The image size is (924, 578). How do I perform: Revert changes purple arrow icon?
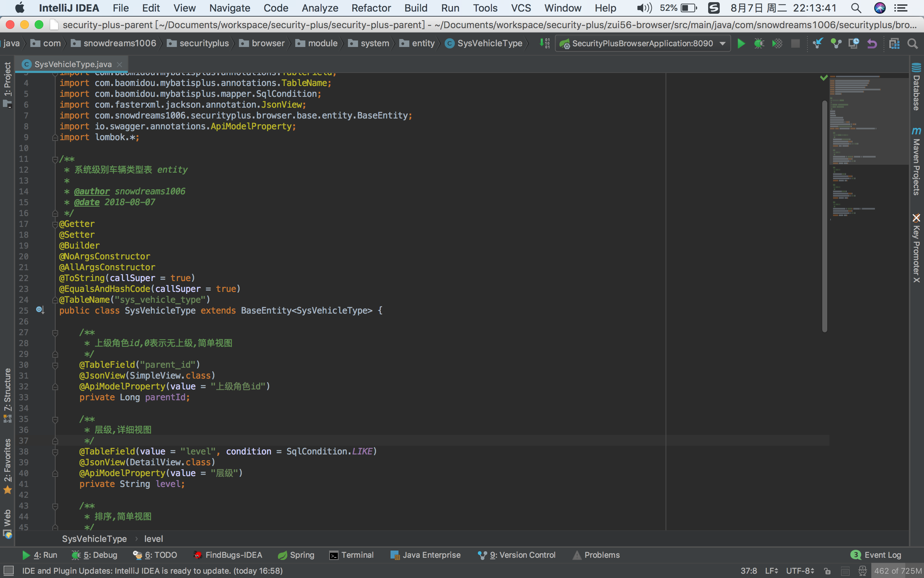872,44
